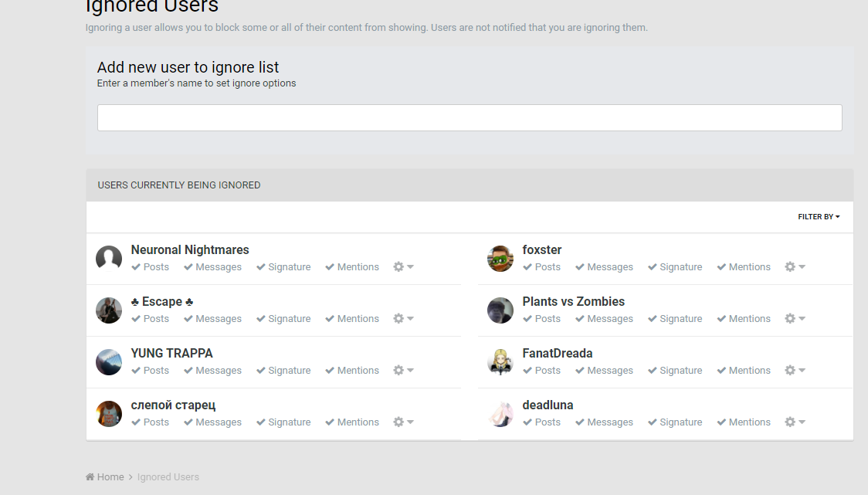Click Neuronal Nightmares' avatar icon

coord(109,259)
